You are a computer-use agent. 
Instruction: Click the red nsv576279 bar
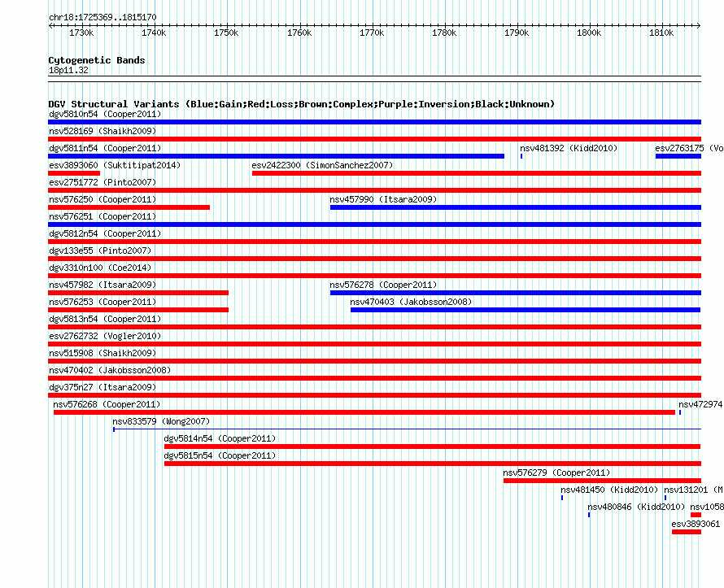(602, 481)
